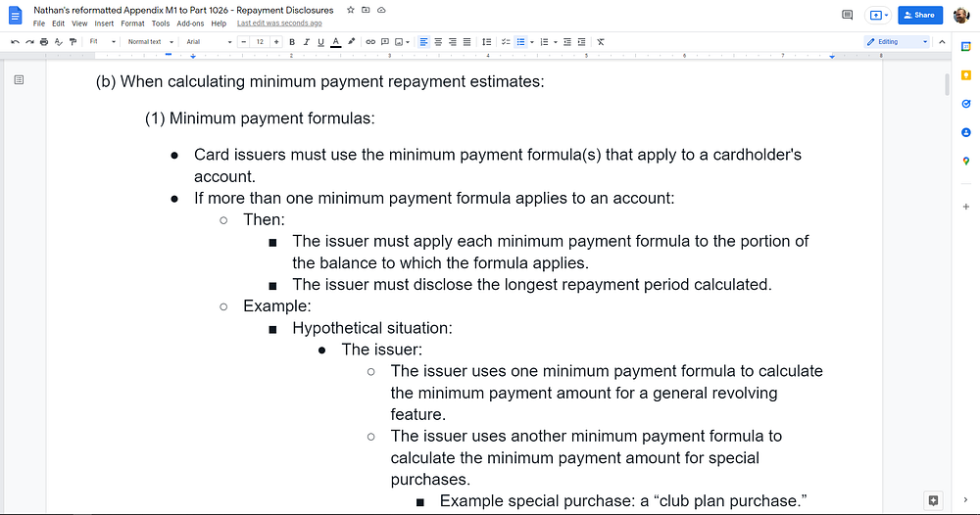Open the Edit menu
The width and height of the screenshot is (980, 515).
(x=58, y=23)
